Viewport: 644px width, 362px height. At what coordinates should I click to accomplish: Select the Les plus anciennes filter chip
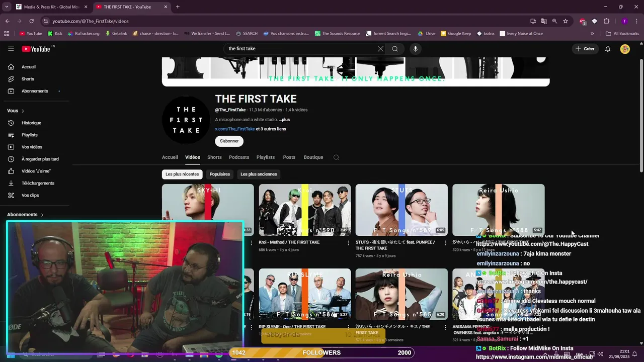pos(259,174)
